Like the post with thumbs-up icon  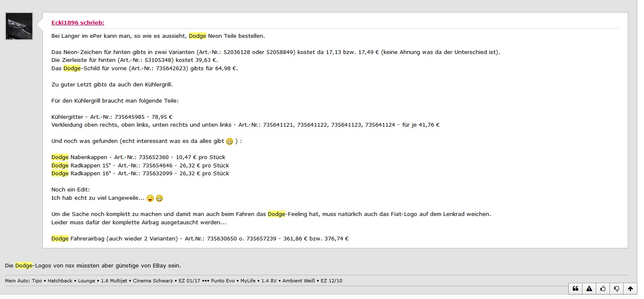coord(603,289)
